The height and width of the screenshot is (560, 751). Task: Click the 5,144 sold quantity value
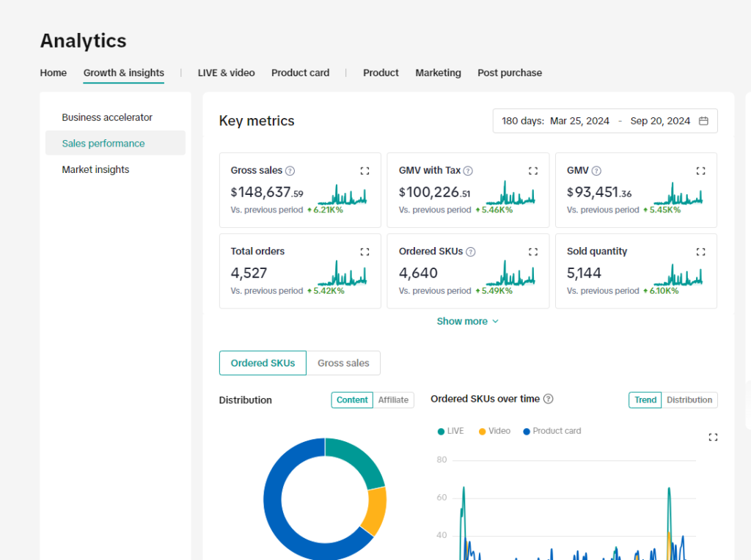[x=584, y=273]
